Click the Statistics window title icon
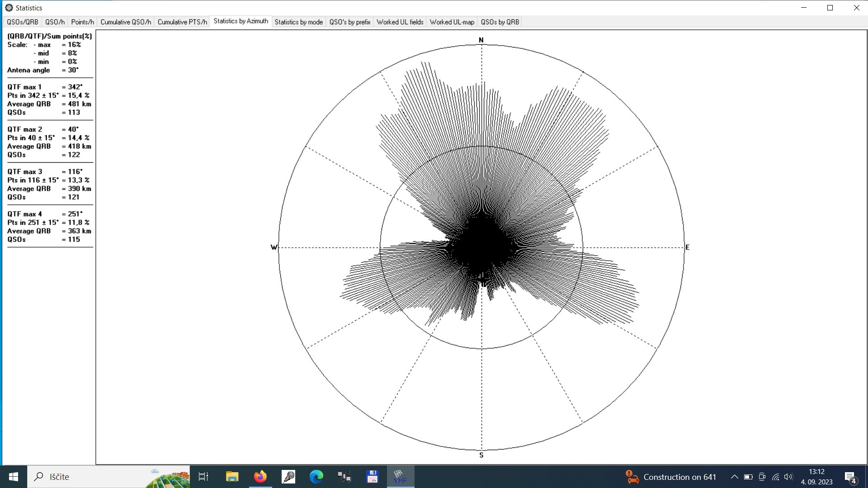This screenshot has height=488, width=868. click(x=9, y=8)
